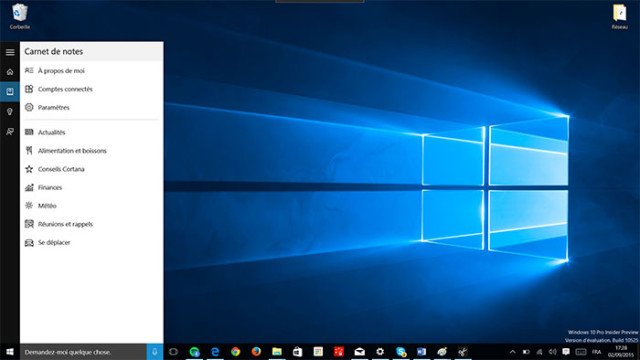Launch Google Chrome from taskbar
Image resolution: width=640 pixels, height=360 pixels.
pos(236,352)
